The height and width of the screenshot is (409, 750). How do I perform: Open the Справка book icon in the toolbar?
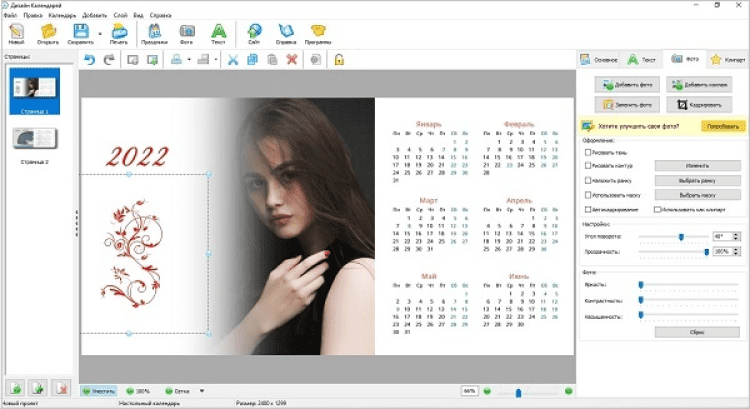pos(286,32)
